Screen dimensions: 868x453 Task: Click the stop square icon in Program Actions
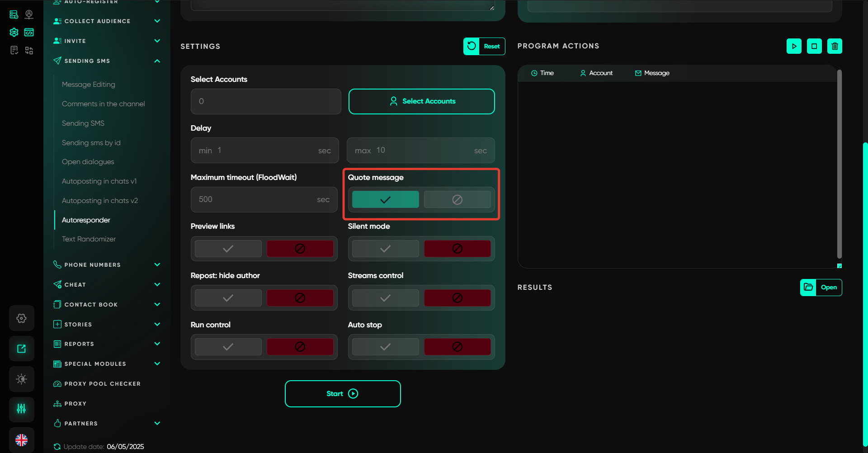(814, 46)
